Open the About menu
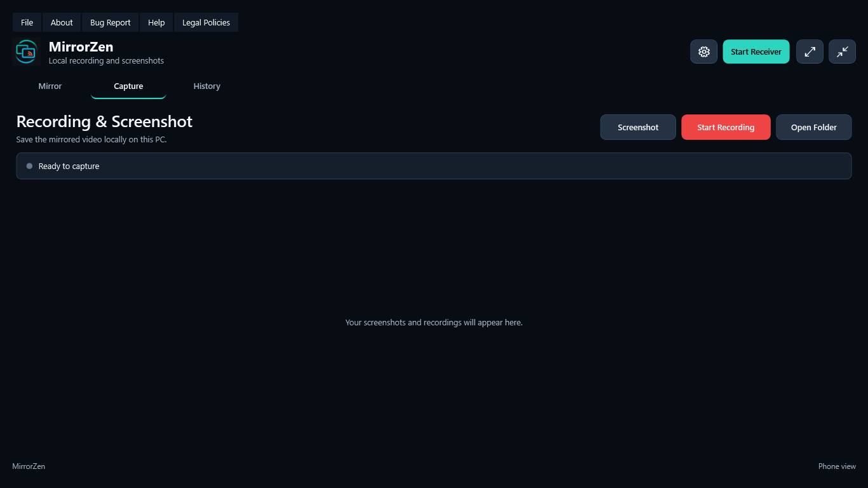This screenshot has width=868, height=488. pos(62,22)
